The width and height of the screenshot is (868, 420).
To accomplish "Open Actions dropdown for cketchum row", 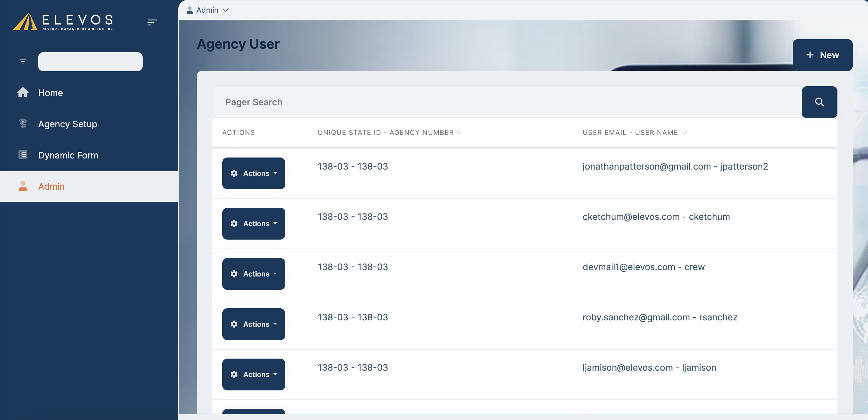I will coord(253,223).
